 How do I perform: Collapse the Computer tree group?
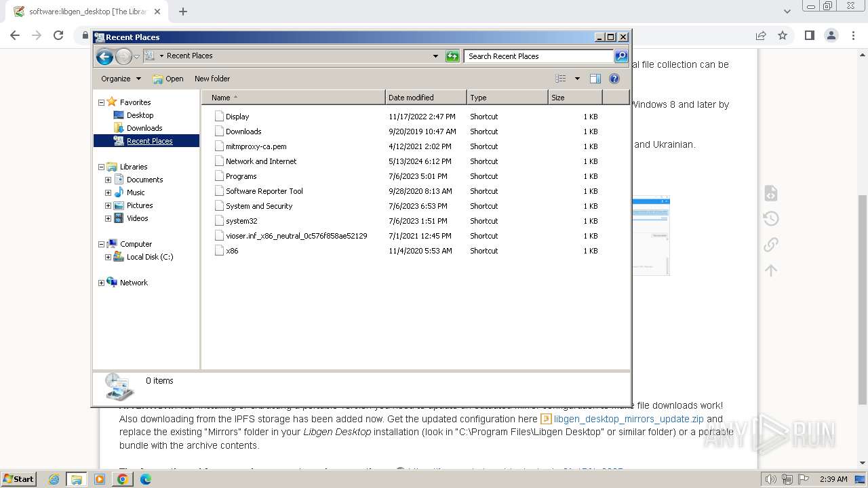coord(101,244)
